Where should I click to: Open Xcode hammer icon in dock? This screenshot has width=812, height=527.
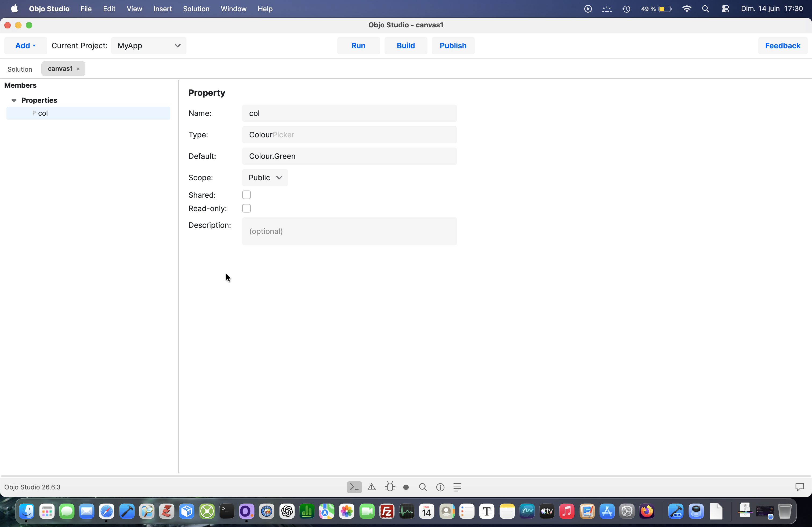click(x=126, y=511)
